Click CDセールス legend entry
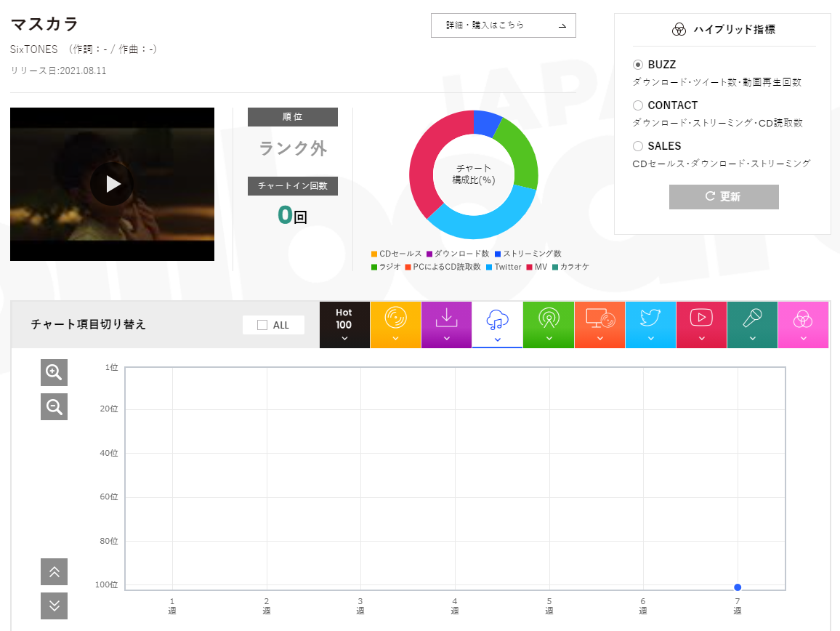 tap(397, 254)
